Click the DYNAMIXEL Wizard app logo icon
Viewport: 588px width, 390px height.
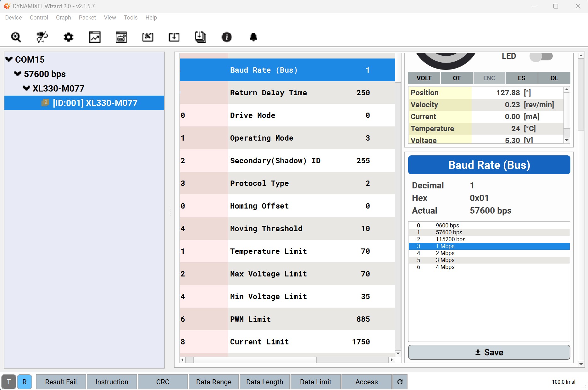click(x=7, y=6)
